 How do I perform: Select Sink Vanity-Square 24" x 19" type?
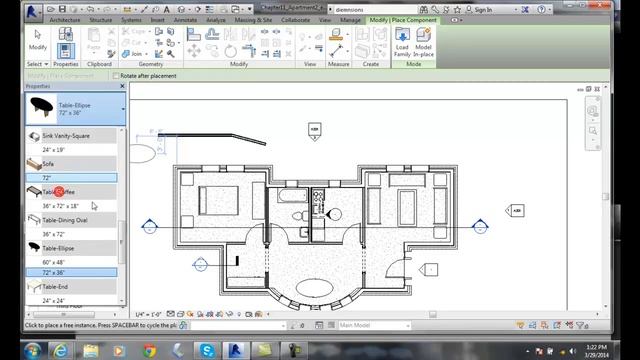click(x=71, y=149)
